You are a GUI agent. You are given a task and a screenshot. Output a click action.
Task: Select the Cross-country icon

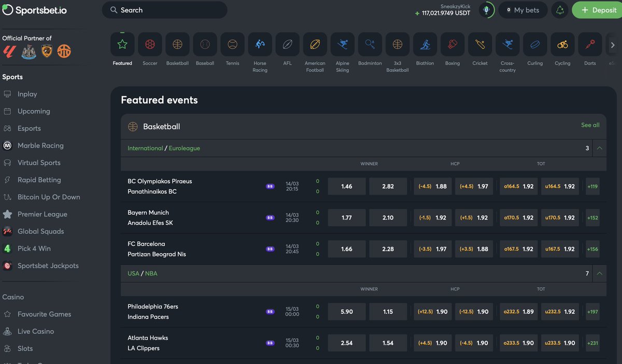507,45
